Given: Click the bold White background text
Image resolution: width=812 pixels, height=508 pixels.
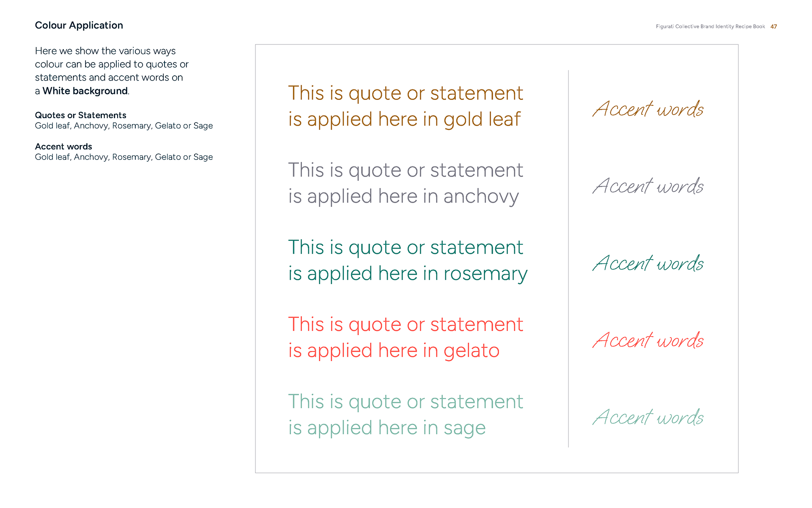Looking at the screenshot, I should point(85,91).
